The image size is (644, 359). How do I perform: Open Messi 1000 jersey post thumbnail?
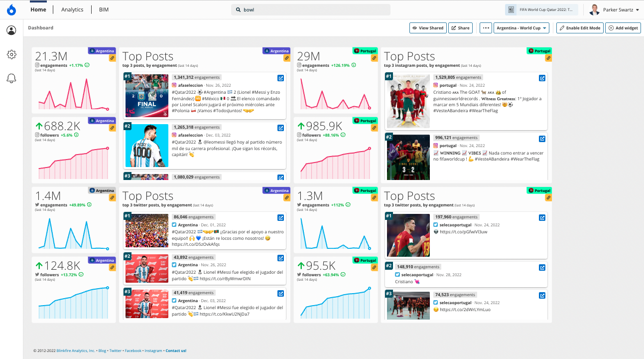pyautogui.click(x=147, y=146)
